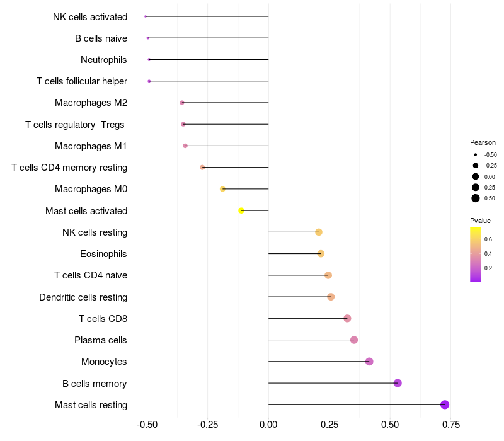Viewport: 504px width, 441px height.
Task: Click the Neutrophils axis label
Action: (103, 60)
